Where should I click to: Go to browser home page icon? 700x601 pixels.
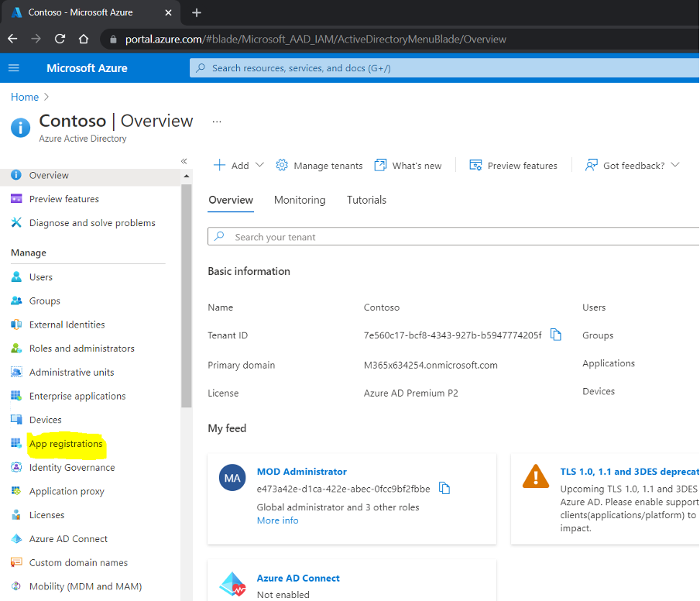coord(84,39)
